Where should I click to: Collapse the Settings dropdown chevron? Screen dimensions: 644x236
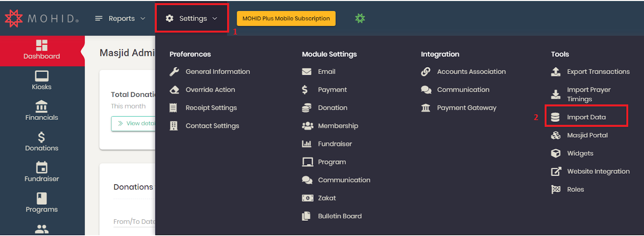[215, 18]
